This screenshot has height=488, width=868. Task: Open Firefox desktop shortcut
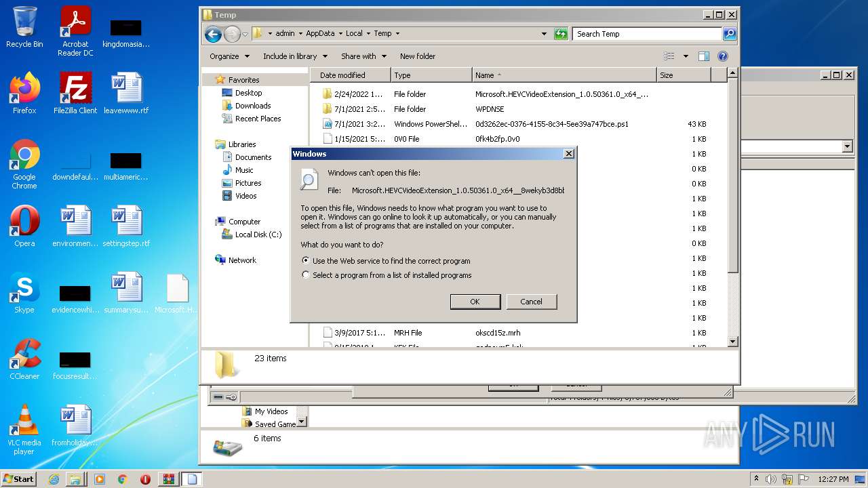pos(24,94)
